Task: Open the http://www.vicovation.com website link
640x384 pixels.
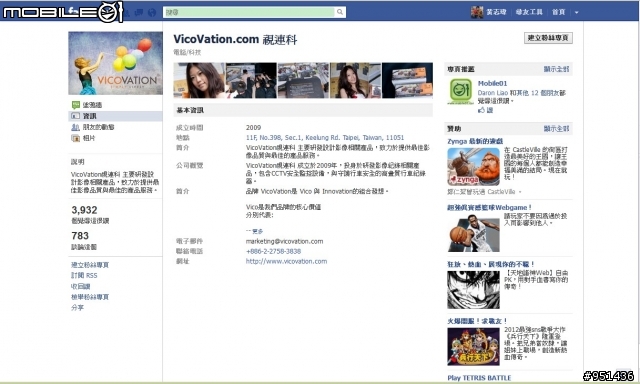Action: (286, 262)
